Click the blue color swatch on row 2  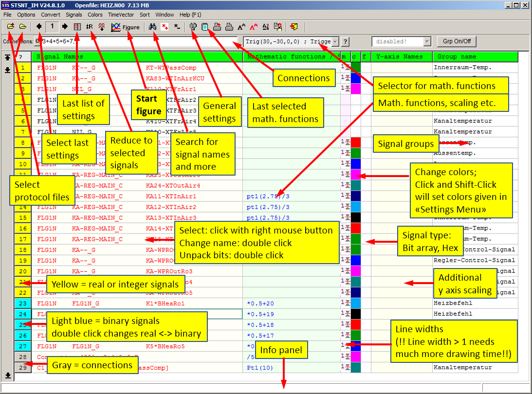pyautogui.click(x=356, y=78)
